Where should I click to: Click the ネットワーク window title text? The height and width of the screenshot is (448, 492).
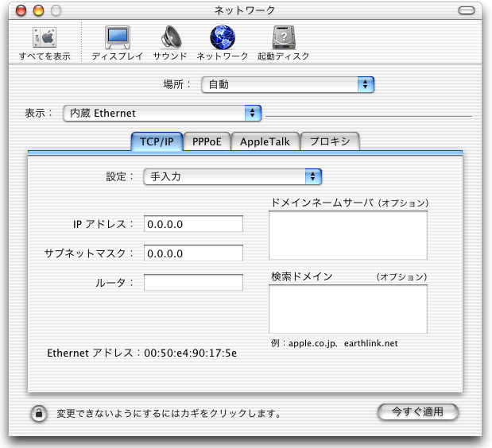[x=245, y=10]
